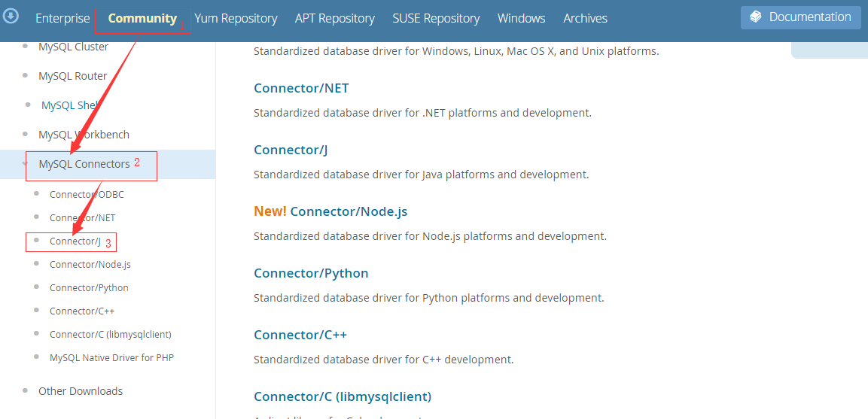Select MySQL Shell in the sidebar

click(x=70, y=105)
